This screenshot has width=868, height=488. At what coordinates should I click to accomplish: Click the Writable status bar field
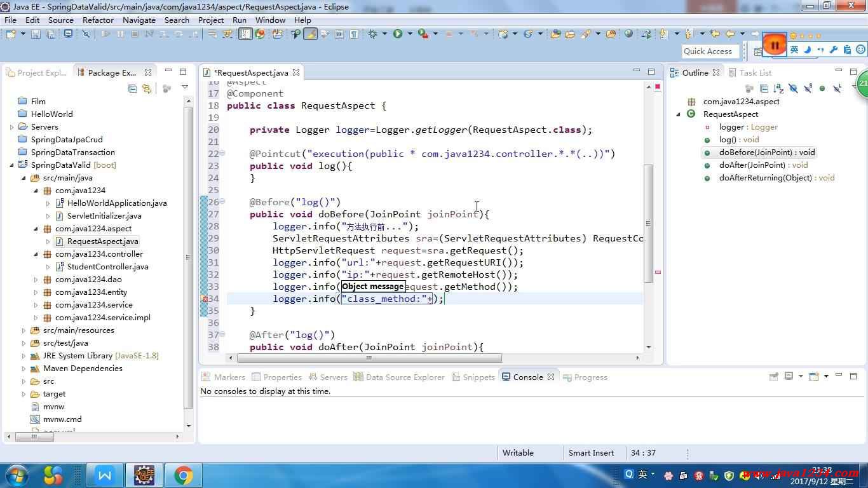pos(518,453)
